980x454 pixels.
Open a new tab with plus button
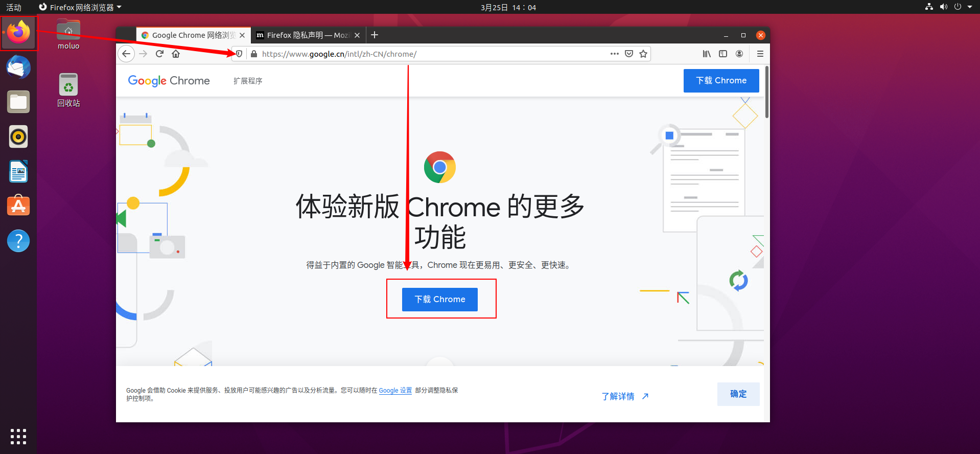[375, 35]
